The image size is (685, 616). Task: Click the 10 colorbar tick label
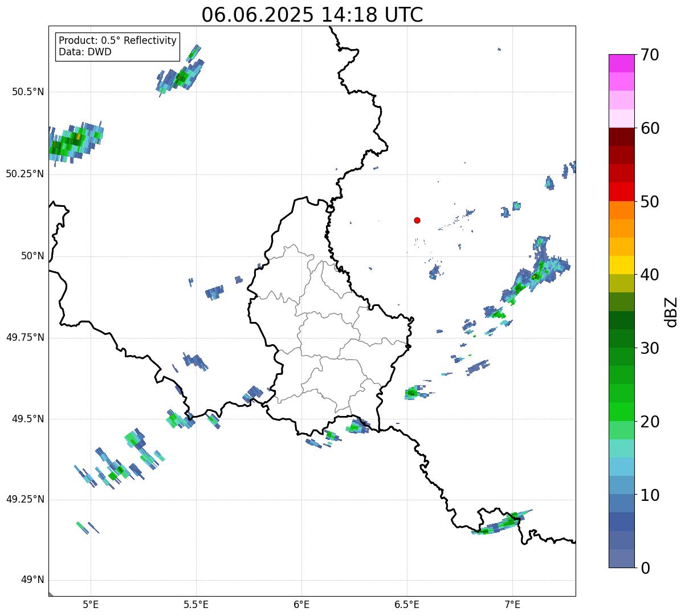click(x=650, y=495)
